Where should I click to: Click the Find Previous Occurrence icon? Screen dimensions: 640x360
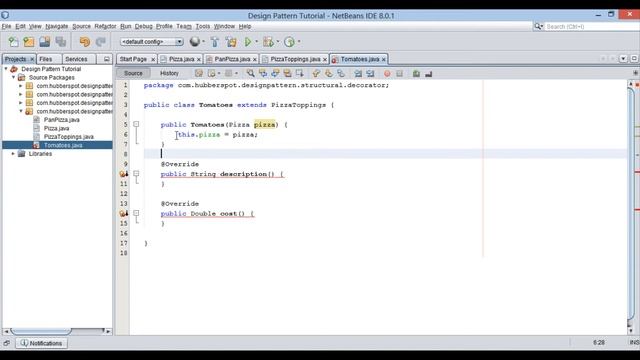click(263, 73)
